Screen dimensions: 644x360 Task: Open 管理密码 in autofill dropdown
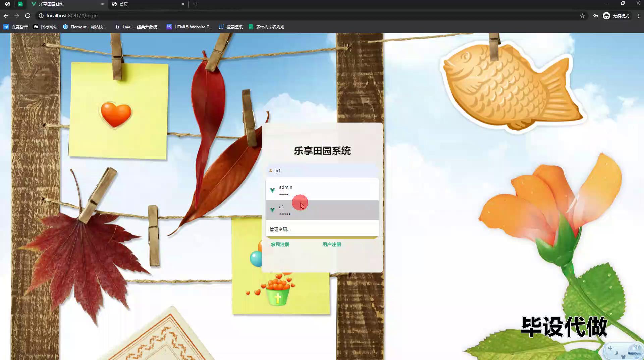280,229
